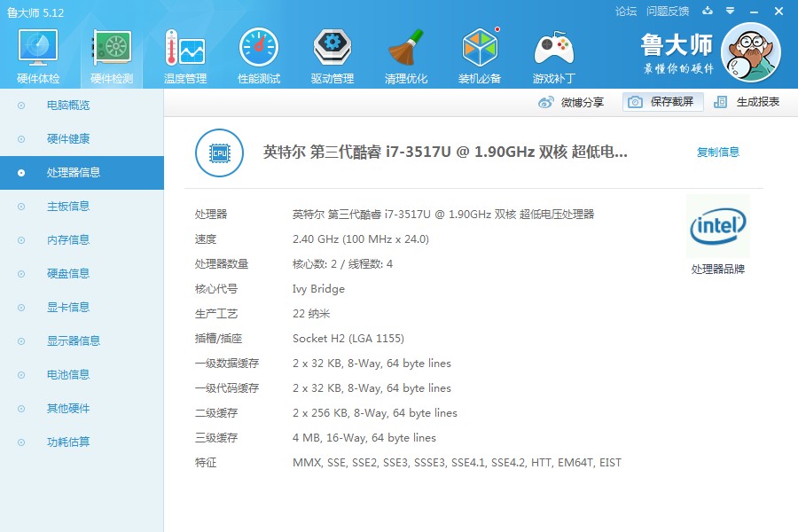The height and width of the screenshot is (532, 798).
Task: Click the Ivy Bridge codename value
Action: tap(318, 289)
